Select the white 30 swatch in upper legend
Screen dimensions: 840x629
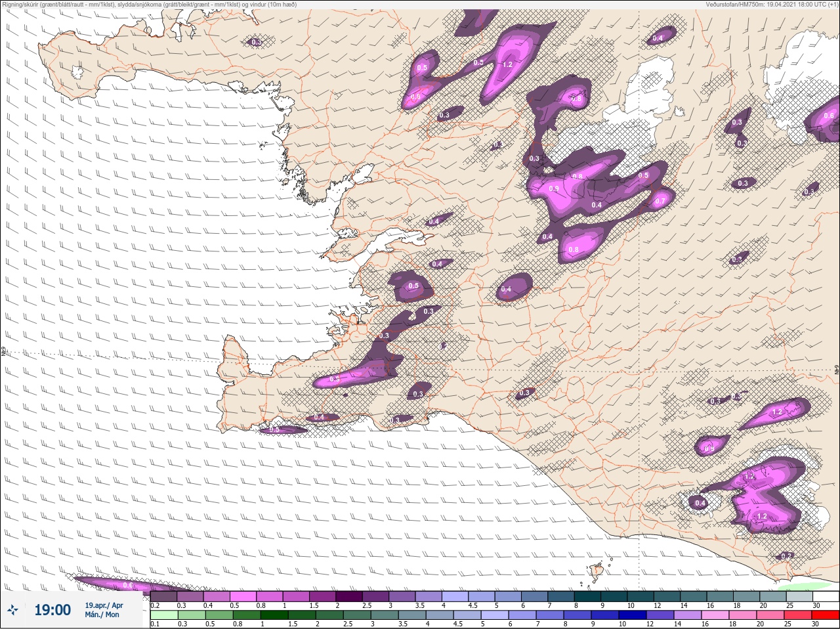pyautogui.click(x=826, y=596)
